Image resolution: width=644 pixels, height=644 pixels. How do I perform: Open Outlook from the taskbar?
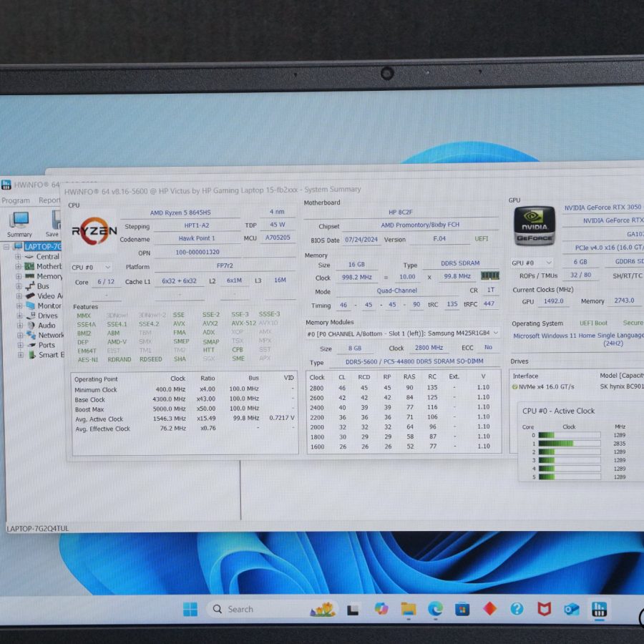click(x=571, y=609)
